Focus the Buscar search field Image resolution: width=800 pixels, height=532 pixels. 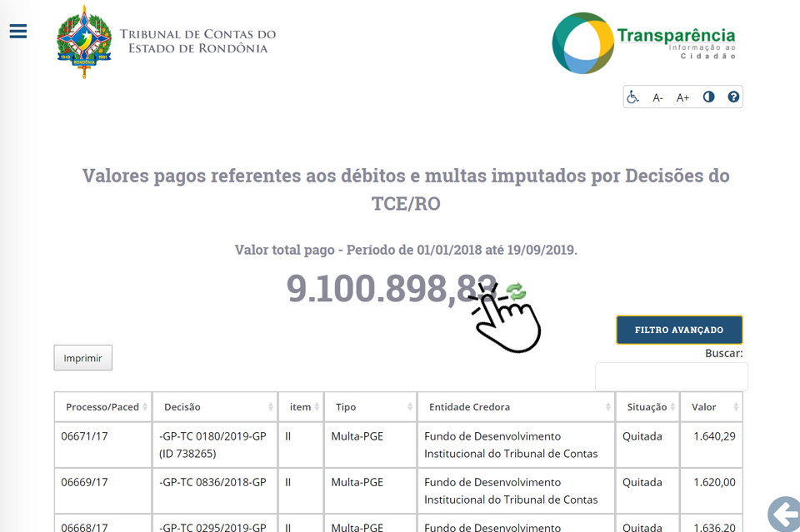coord(671,376)
